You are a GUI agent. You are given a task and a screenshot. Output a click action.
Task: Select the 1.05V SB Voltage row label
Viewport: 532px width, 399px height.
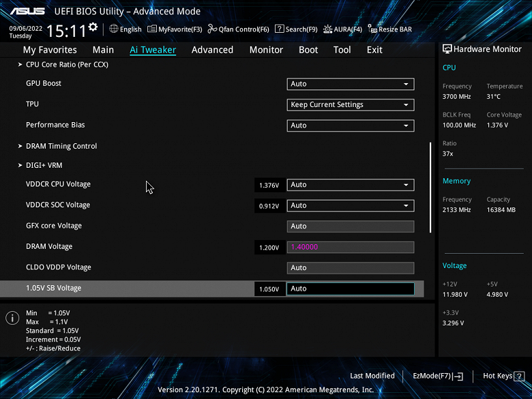tap(54, 288)
